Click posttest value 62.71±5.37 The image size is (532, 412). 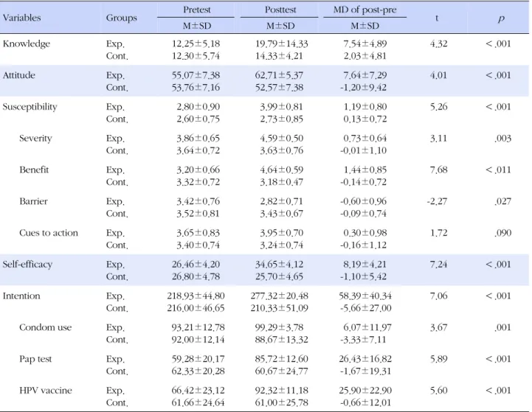click(279, 75)
